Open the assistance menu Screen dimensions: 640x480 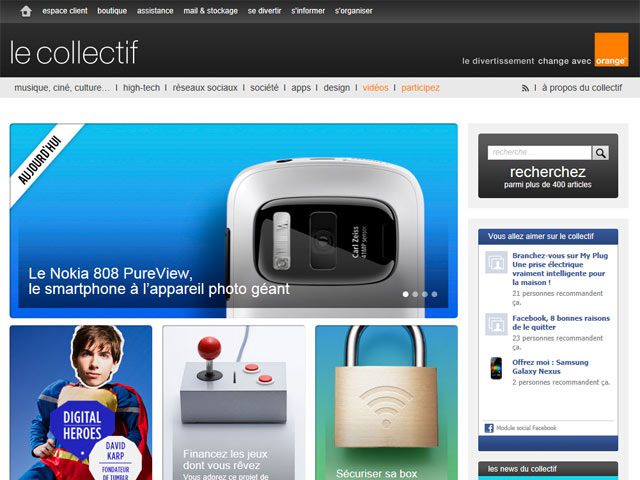[x=155, y=11]
